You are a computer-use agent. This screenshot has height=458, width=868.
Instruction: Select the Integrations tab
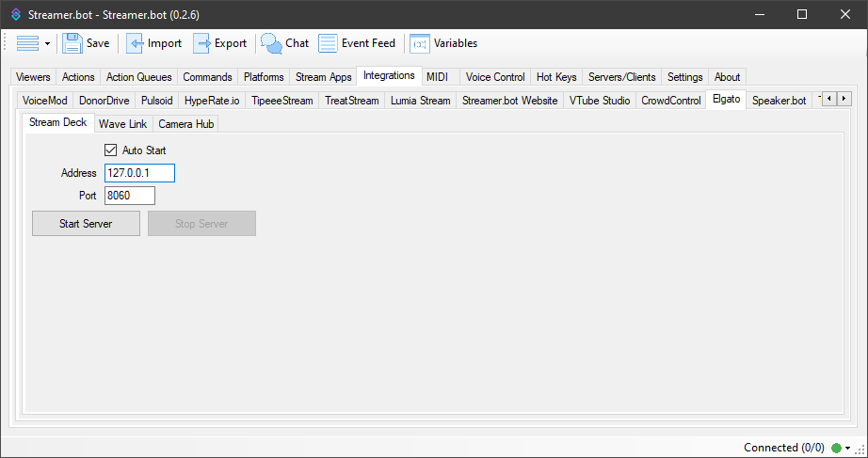point(389,76)
